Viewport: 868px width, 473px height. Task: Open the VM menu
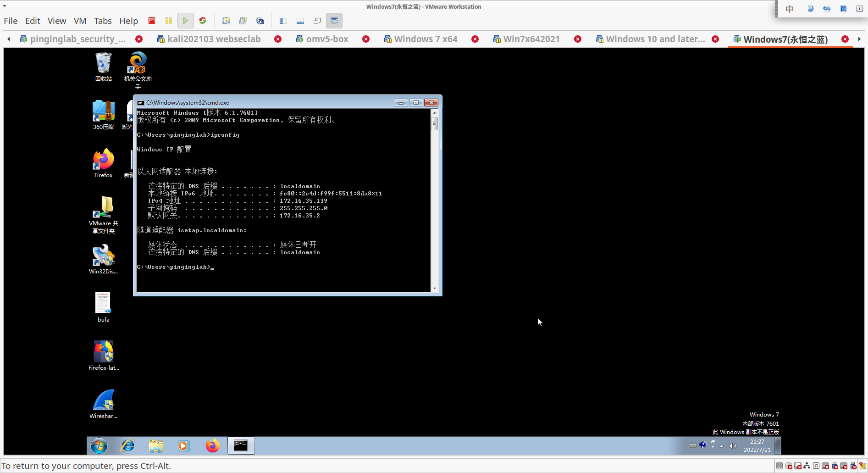tap(80, 21)
